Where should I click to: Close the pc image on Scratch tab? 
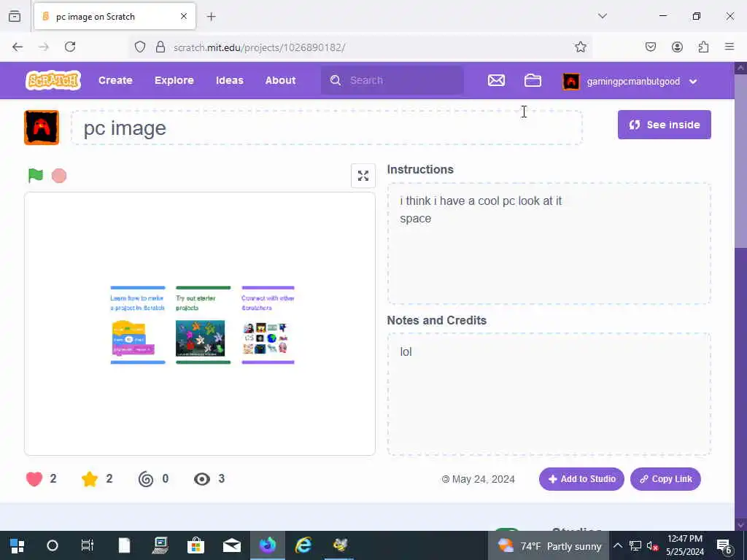point(184,16)
